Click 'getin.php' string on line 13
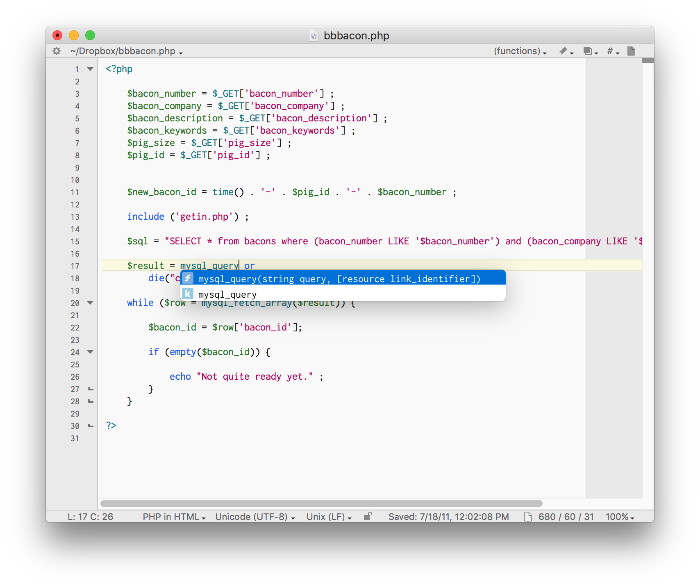 [x=204, y=217]
